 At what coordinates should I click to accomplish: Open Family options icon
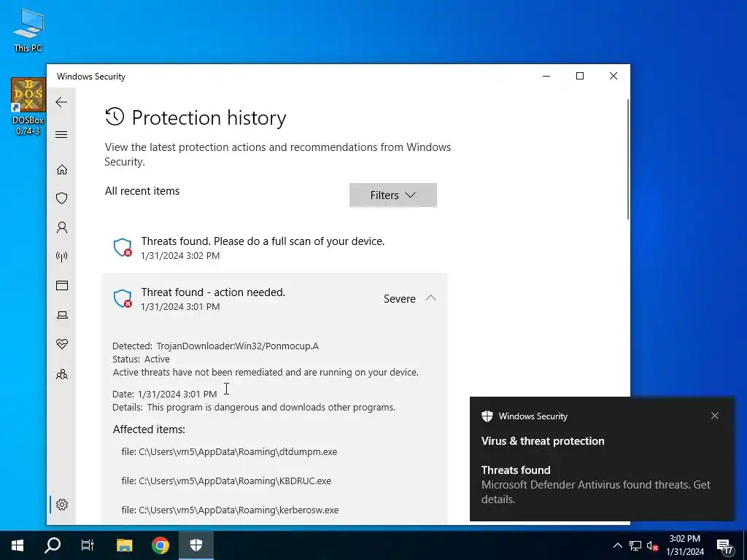coord(62,374)
